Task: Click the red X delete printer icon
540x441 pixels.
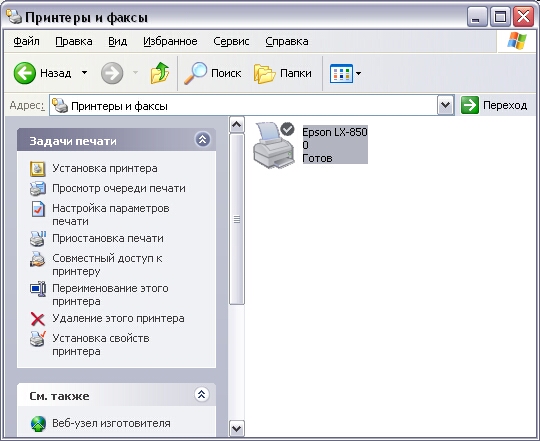Action: [x=38, y=319]
